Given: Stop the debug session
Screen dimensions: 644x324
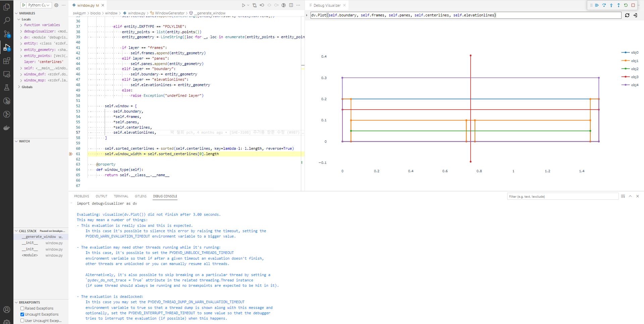Looking at the screenshot, I should coord(633,5).
